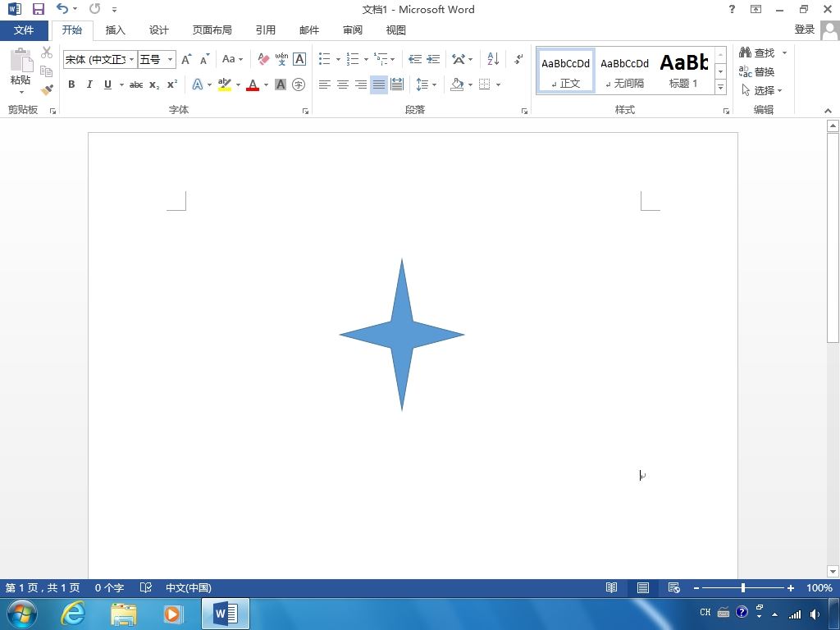Toggle strikethrough abc button
The width and height of the screenshot is (840, 630).
[136, 84]
